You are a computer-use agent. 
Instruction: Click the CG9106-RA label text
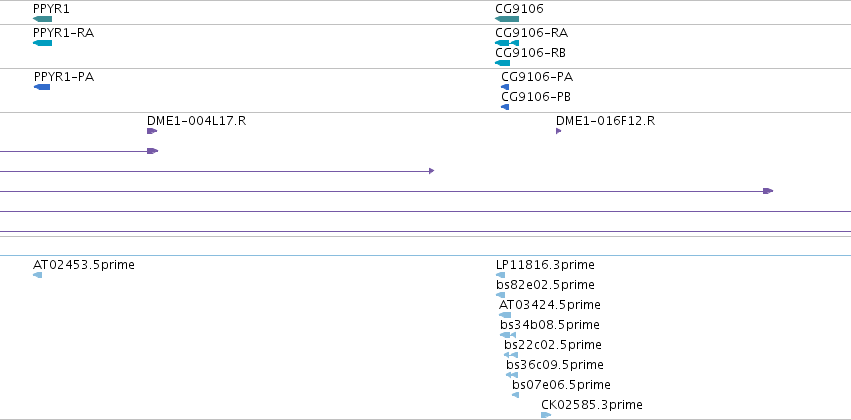[532, 33]
